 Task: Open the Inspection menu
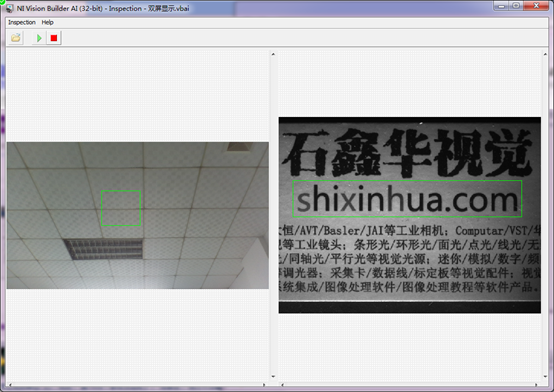[x=22, y=22]
